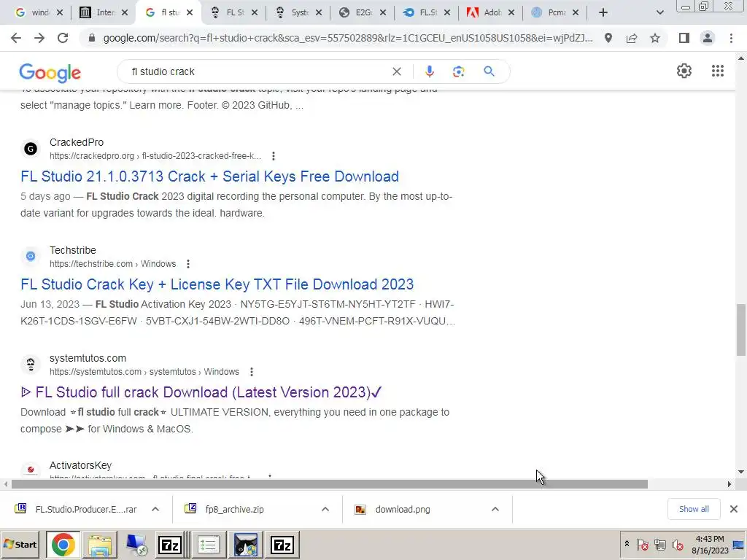Image resolution: width=747 pixels, height=560 pixels.
Task: Click the muted volume tray icon
Action: [677, 544]
